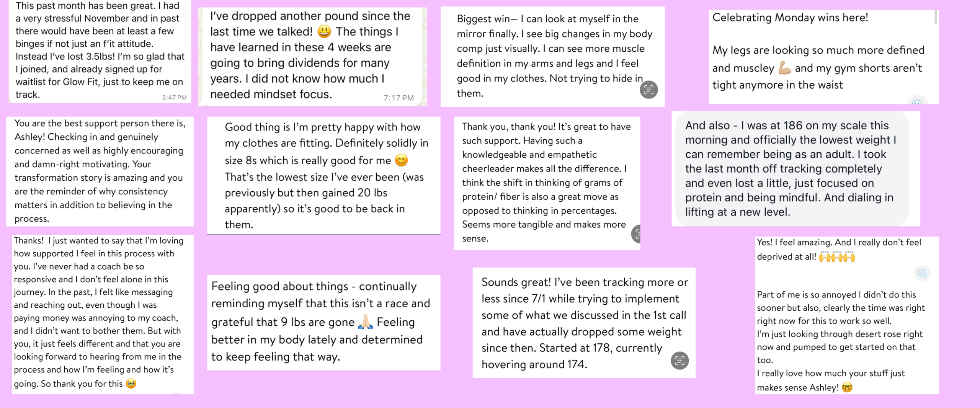Viewport: 980px width, 408px height.
Task: Select the teary-eyed emoji after "thank you for this"
Action: click(x=131, y=384)
